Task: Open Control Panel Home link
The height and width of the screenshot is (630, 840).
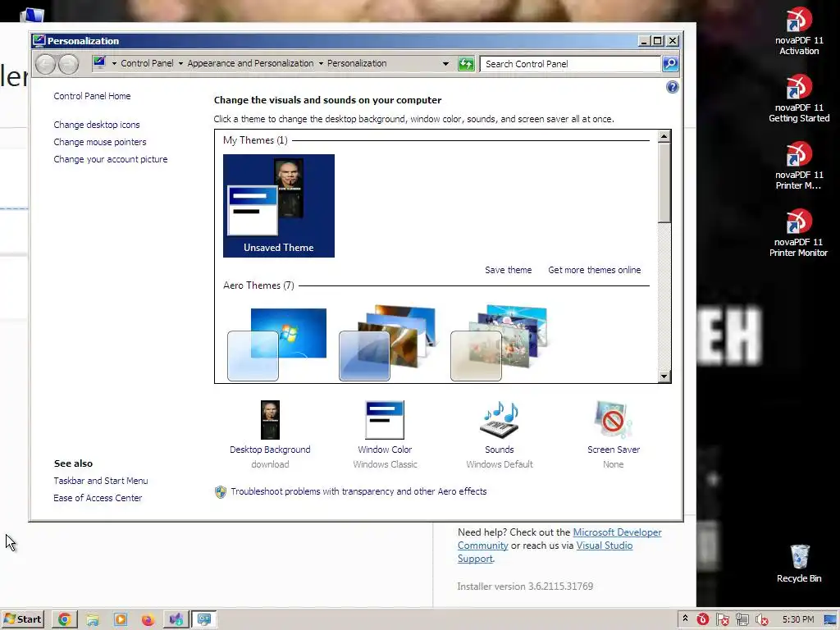Action: click(x=92, y=96)
